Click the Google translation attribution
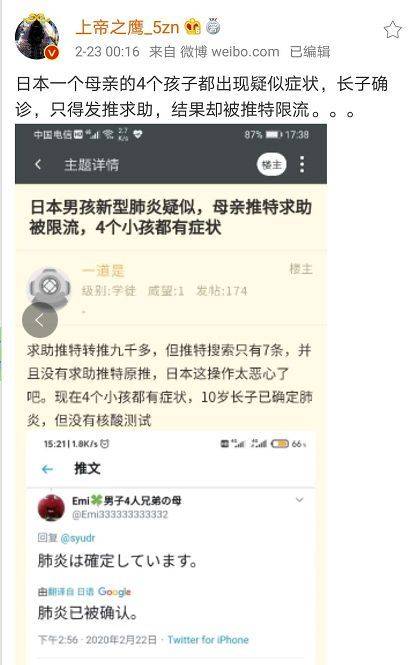The image size is (410, 665). click(x=114, y=592)
